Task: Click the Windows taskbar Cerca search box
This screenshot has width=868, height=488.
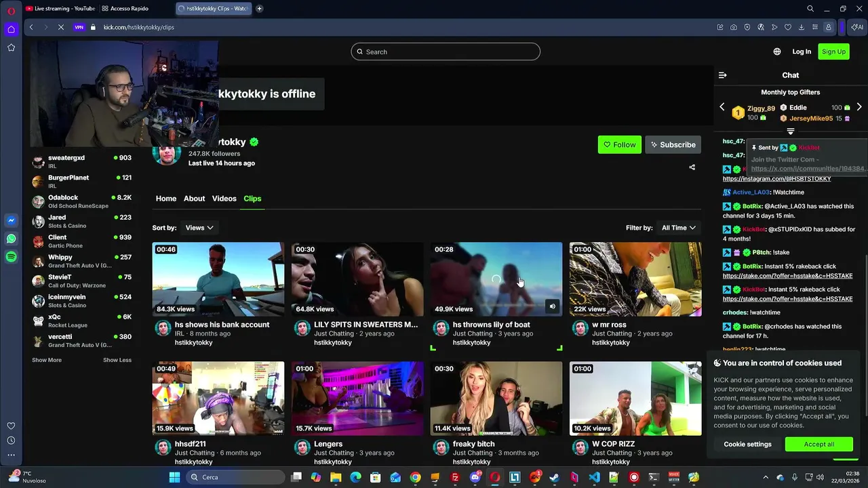Action: point(236,477)
